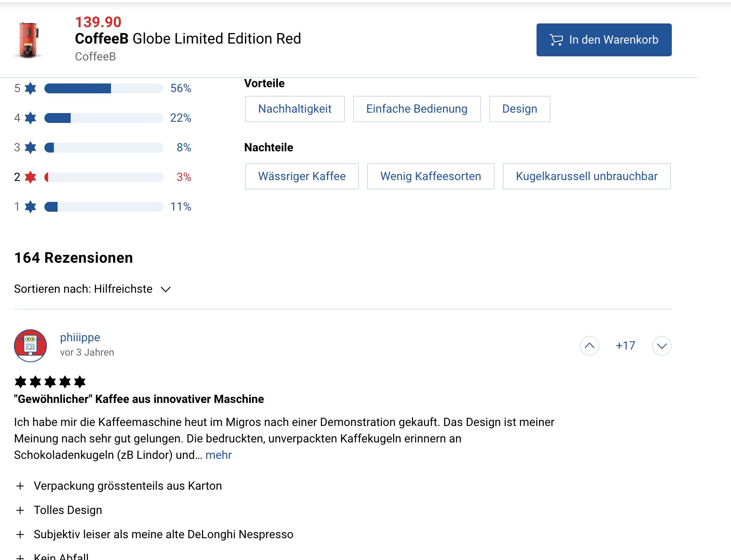Add product with In den Warenkorb
This screenshot has height=560, width=731.
(604, 40)
